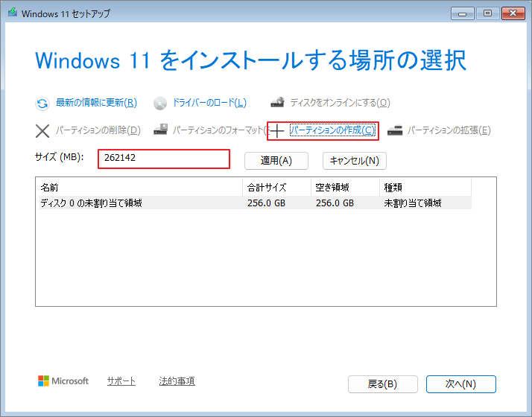The image size is (532, 417).
Task: Click the load driver disc icon
Action: 160,104
